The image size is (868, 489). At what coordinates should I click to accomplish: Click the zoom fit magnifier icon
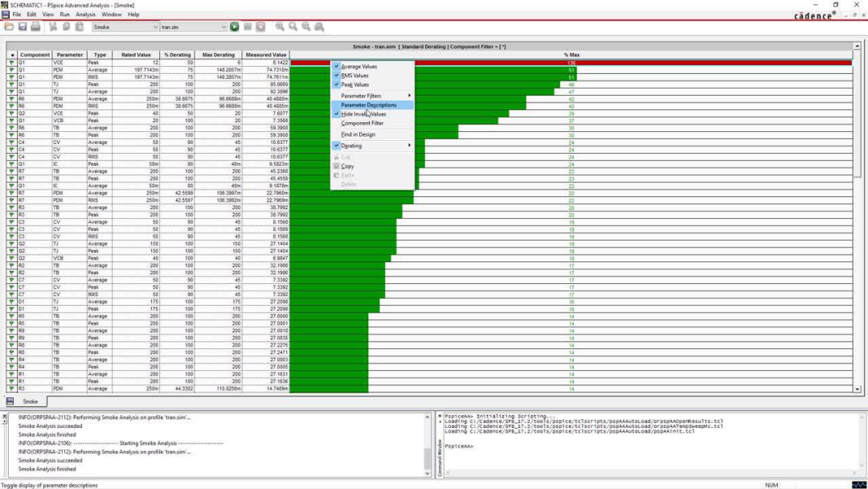pyautogui.click(x=319, y=27)
